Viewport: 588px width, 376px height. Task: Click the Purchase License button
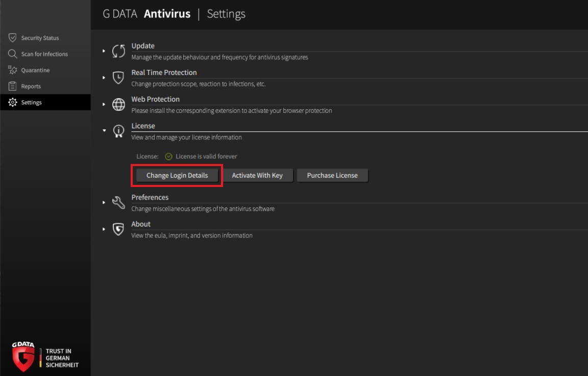pos(332,175)
